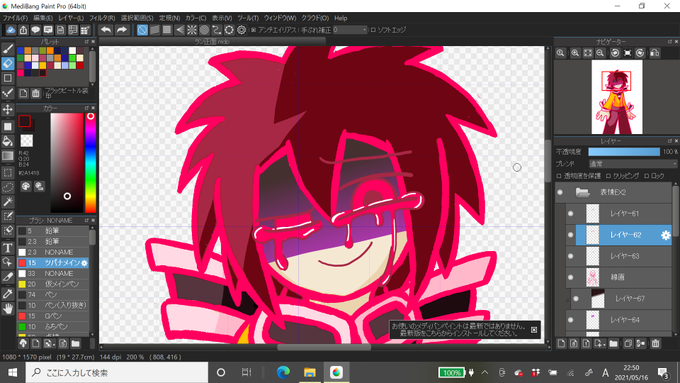
Task: Choose the 仮メインペン brush
Action: (x=53, y=284)
